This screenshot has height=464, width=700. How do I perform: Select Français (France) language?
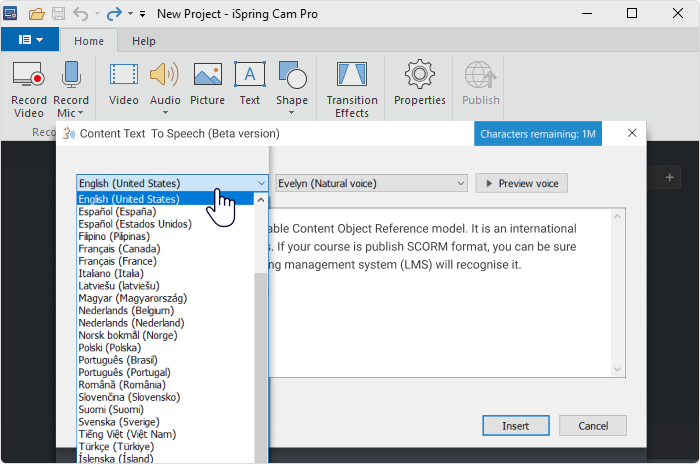point(165,261)
